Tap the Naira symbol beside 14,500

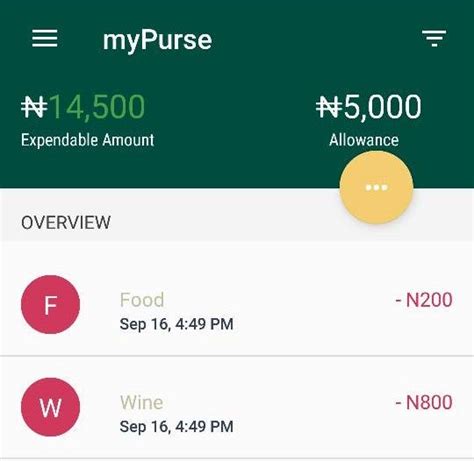tap(34, 107)
